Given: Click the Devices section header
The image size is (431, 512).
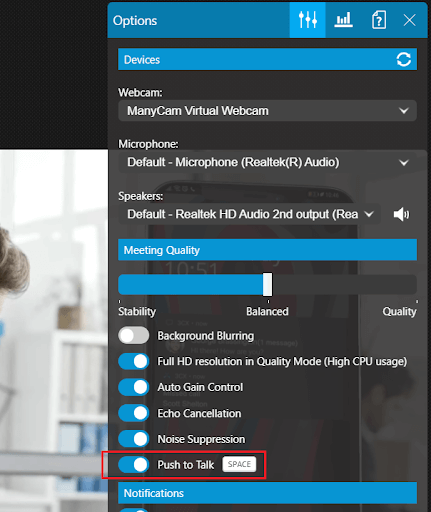Looking at the screenshot, I should pyautogui.click(x=267, y=60).
